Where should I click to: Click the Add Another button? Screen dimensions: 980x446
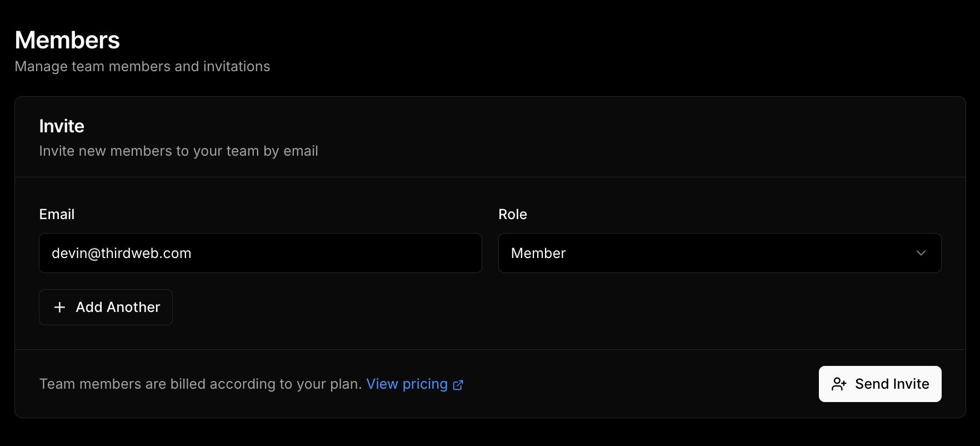(x=106, y=307)
